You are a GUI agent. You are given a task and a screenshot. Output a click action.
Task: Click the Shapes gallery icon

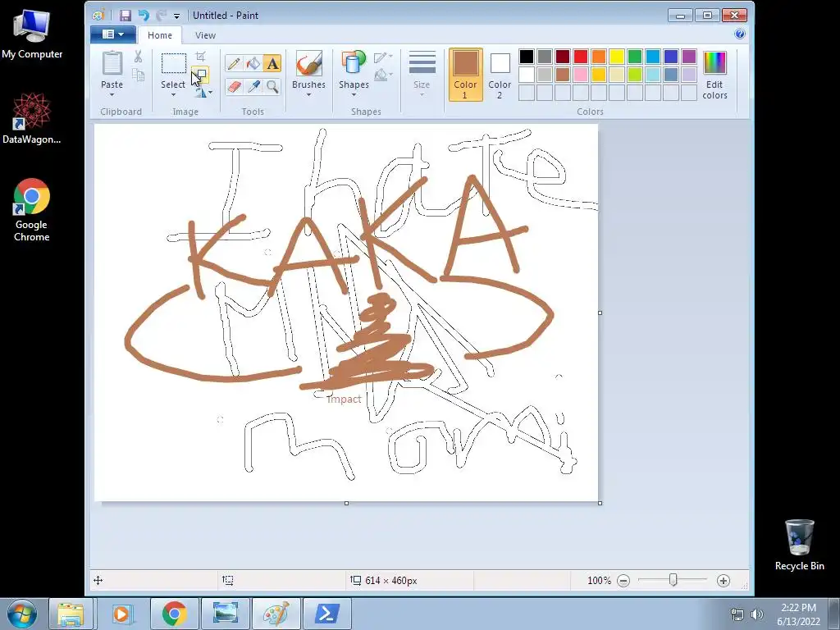[x=354, y=62]
